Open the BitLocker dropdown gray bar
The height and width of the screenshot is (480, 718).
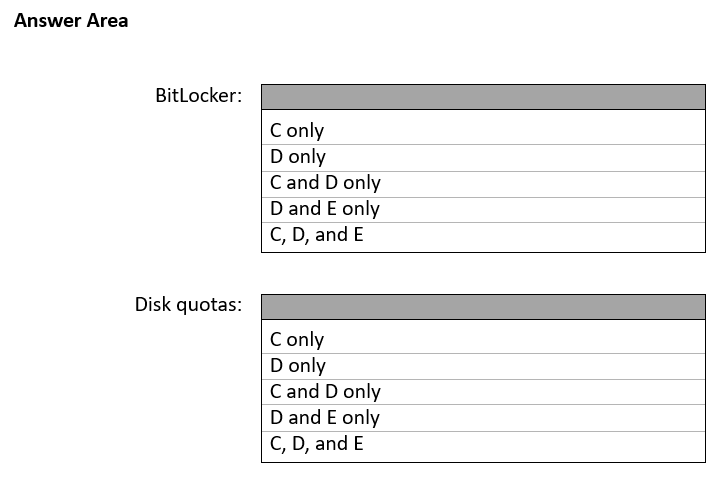[483, 97]
